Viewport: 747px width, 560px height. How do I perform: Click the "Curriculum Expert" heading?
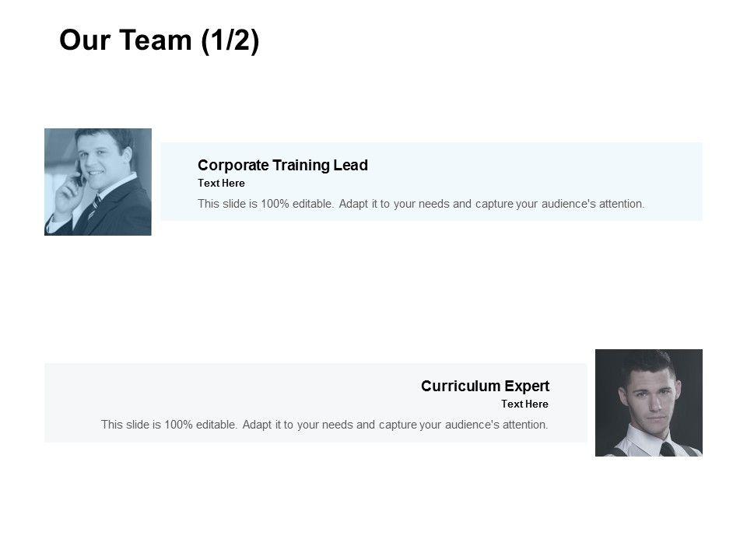(x=485, y=386)
